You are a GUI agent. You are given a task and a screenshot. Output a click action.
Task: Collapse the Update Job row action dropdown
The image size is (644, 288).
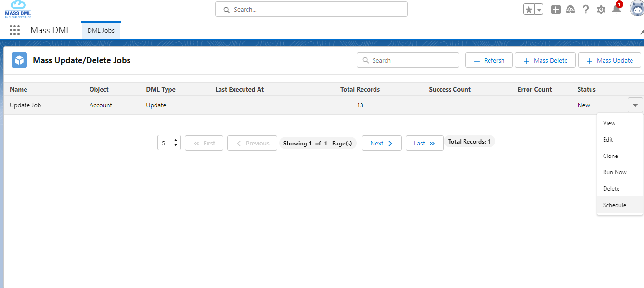point(635,105)
